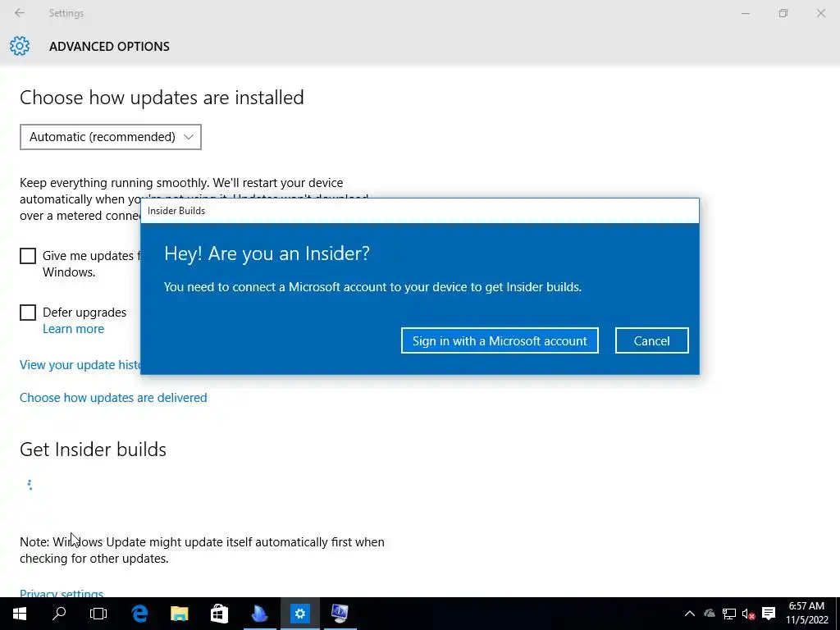Enable the Defer upgrades checkbox
Image resolution: width=840 pixels, height=630 pixels.
tap(28, 313)
